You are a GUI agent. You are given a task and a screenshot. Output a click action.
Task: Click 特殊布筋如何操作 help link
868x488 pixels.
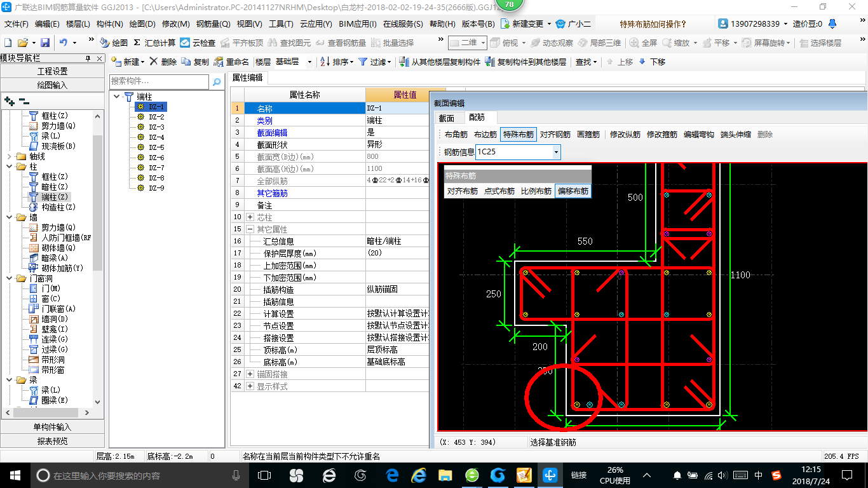click(653, 24)
